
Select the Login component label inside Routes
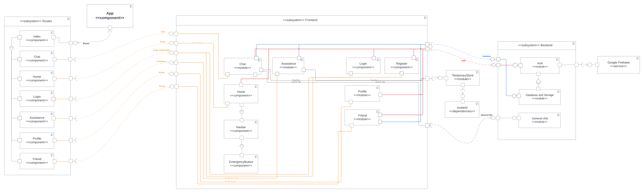pyautogui.click(x=37, y=99)
